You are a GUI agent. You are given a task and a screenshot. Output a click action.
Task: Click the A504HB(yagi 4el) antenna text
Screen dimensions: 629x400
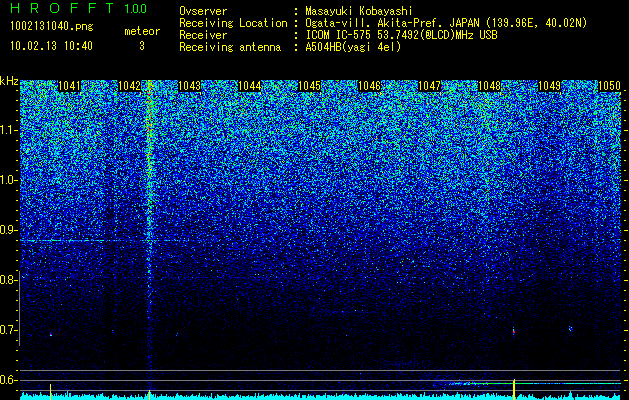coord(353,47)
